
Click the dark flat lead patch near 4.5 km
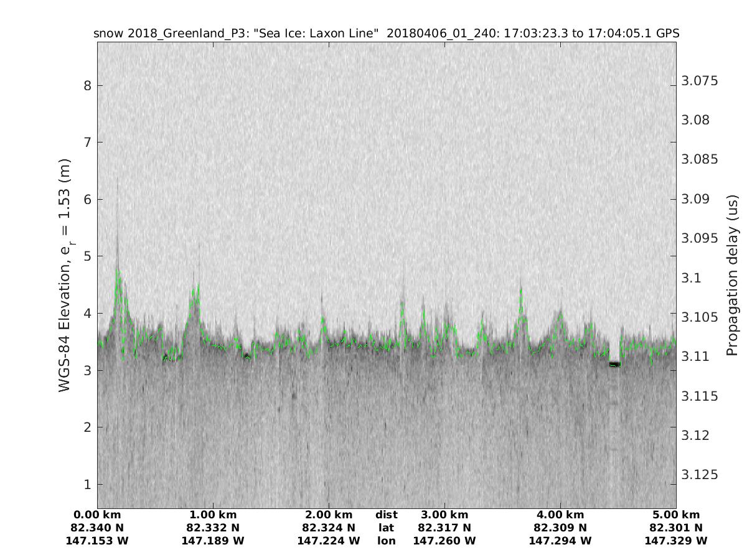pyautogui.click(x=614, y=364)
